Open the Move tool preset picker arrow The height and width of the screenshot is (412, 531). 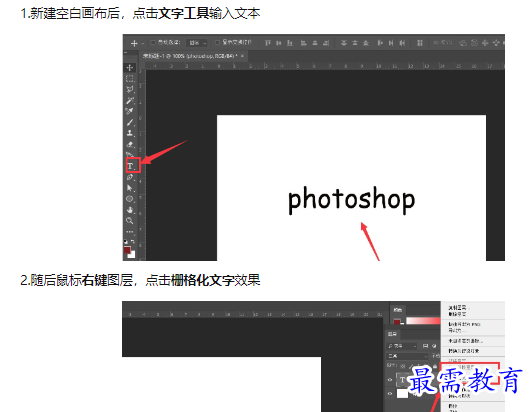143,44
